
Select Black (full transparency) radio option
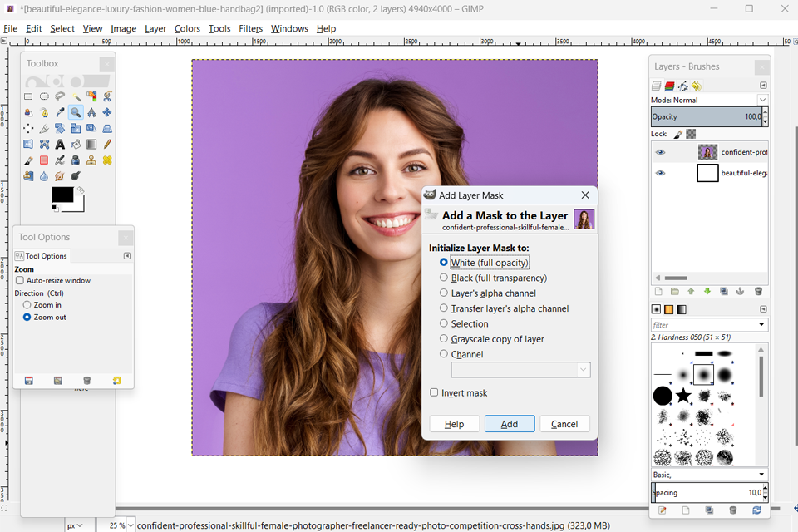(444, 278)
